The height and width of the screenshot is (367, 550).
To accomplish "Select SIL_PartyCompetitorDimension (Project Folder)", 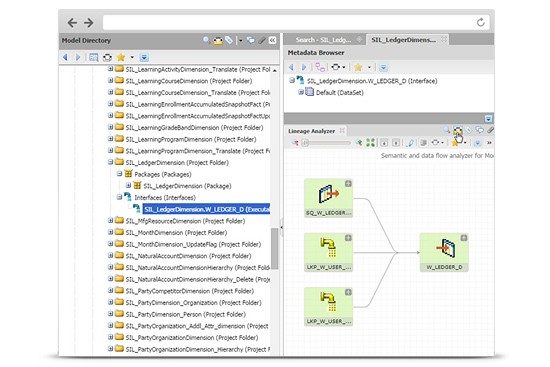I will tap(190, 291).
